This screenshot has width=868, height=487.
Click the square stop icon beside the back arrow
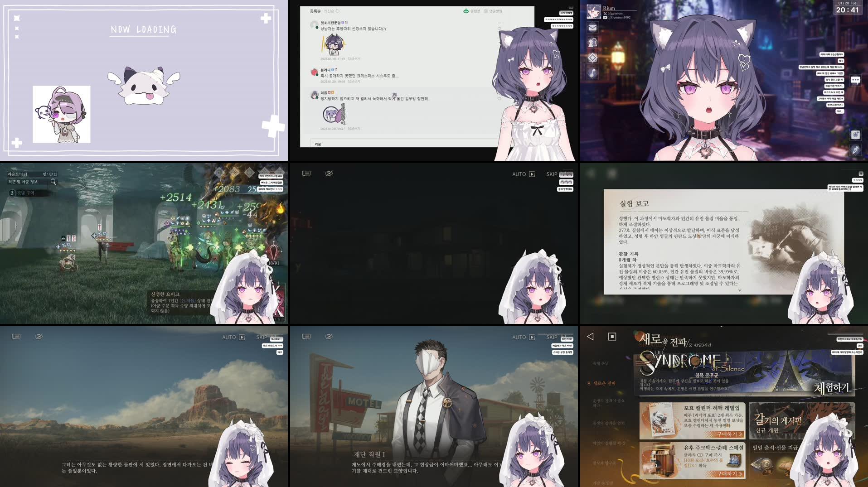pos(612,337)
